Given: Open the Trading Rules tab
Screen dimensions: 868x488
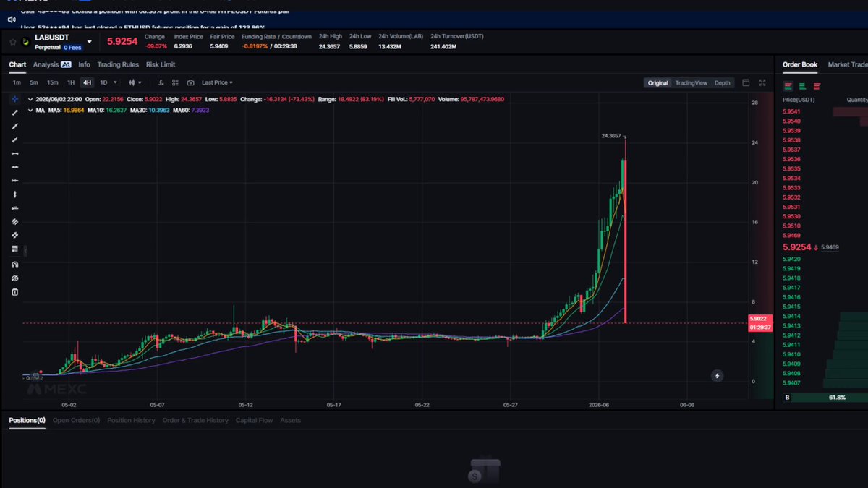Looking at the screenshot, I should click(118, 64).
